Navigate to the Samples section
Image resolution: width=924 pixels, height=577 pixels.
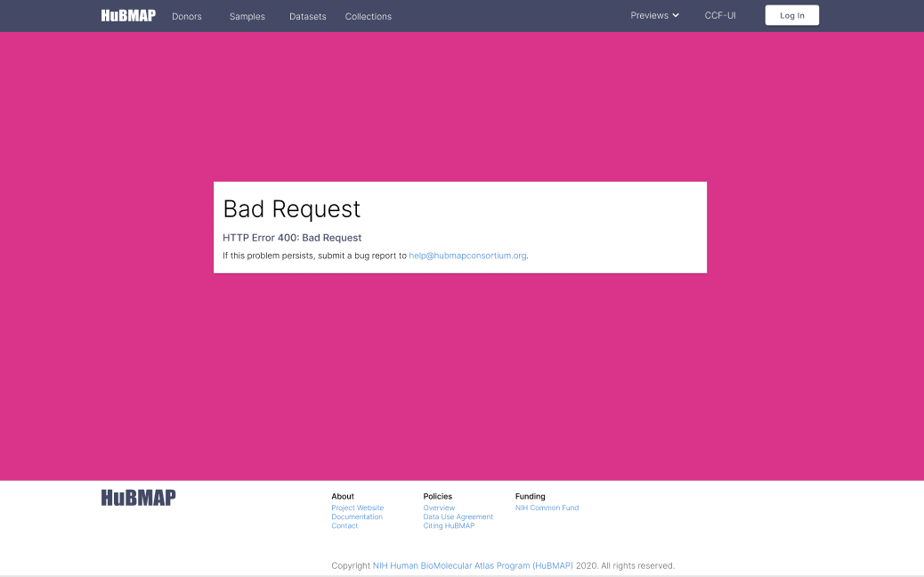click(247, 16)
